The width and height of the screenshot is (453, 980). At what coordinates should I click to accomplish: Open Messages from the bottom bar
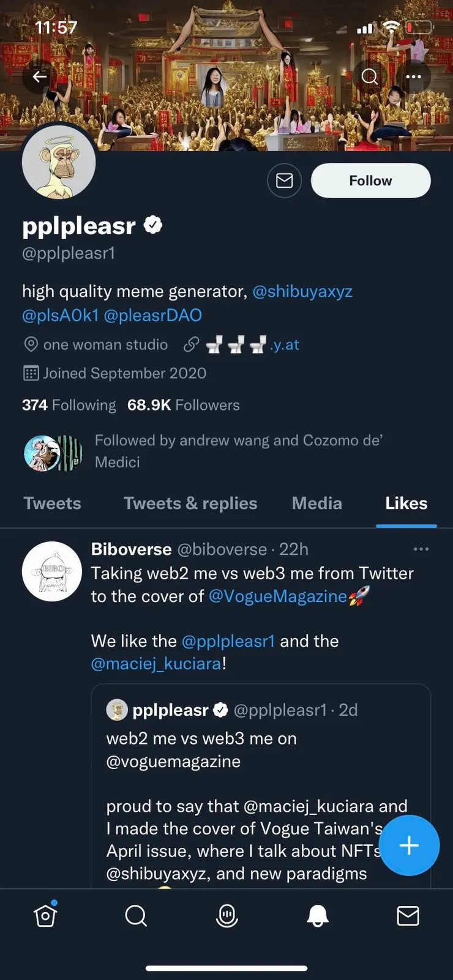[x=408, y=916]
